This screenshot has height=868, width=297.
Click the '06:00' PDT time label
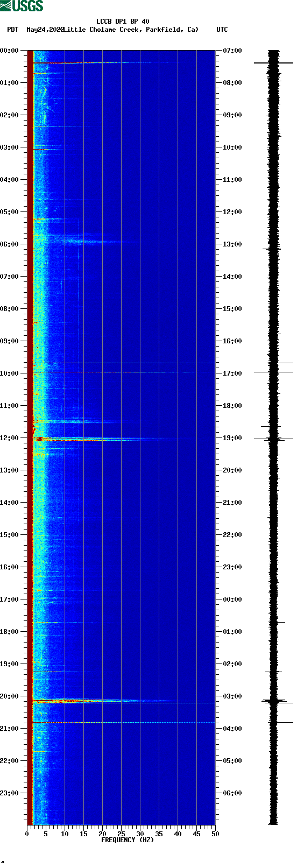(x=10, y=244)
